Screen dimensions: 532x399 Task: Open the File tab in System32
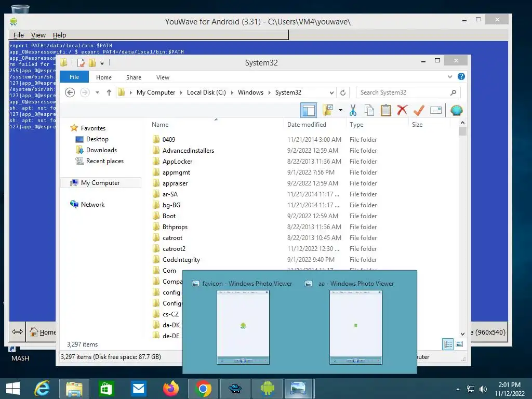[x=74, y=77]
